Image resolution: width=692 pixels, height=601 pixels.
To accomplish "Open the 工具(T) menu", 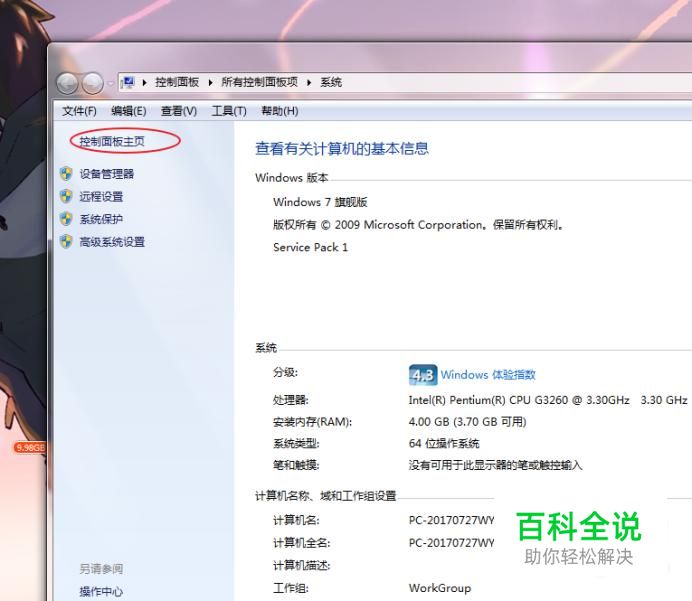I will [x=229, y=111].
